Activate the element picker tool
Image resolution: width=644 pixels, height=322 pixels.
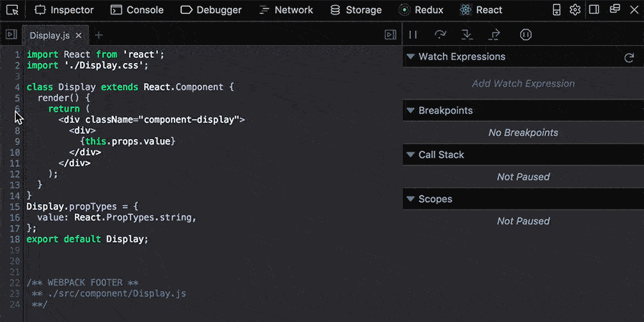[11, 10]
